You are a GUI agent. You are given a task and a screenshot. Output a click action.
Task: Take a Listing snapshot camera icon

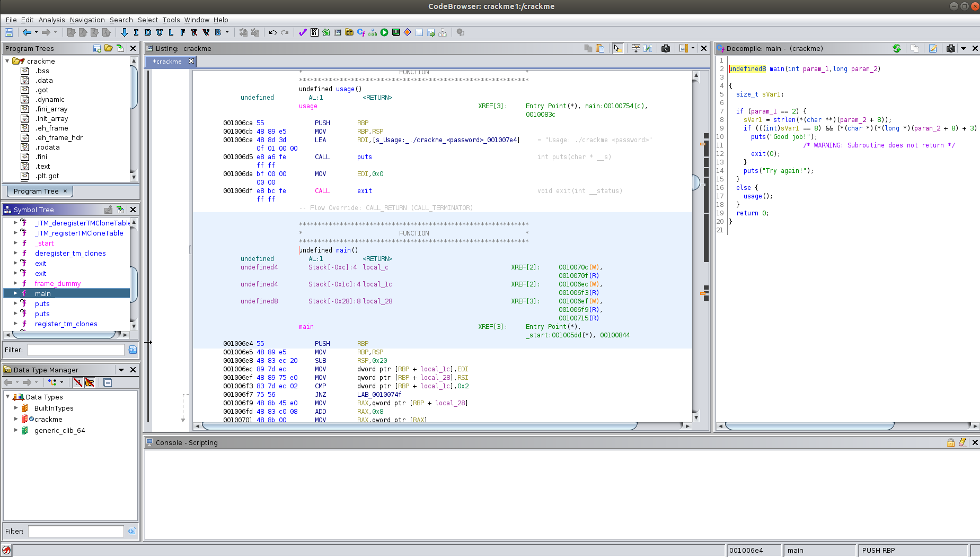tap(666, 48)
